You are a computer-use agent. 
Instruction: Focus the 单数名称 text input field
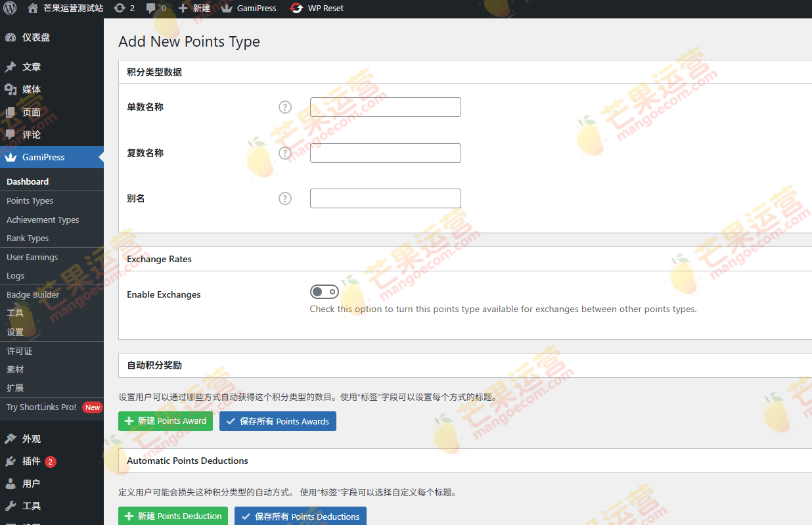click(x=385, y=107)
